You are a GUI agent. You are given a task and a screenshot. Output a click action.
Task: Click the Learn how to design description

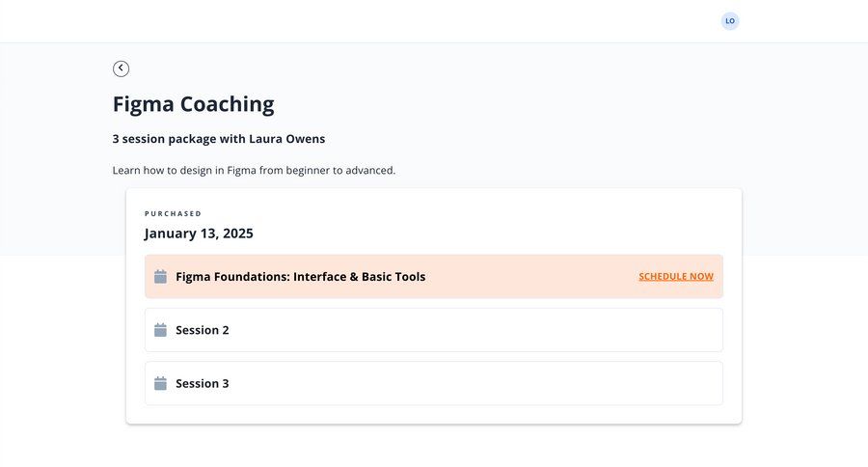coord(254,171)
